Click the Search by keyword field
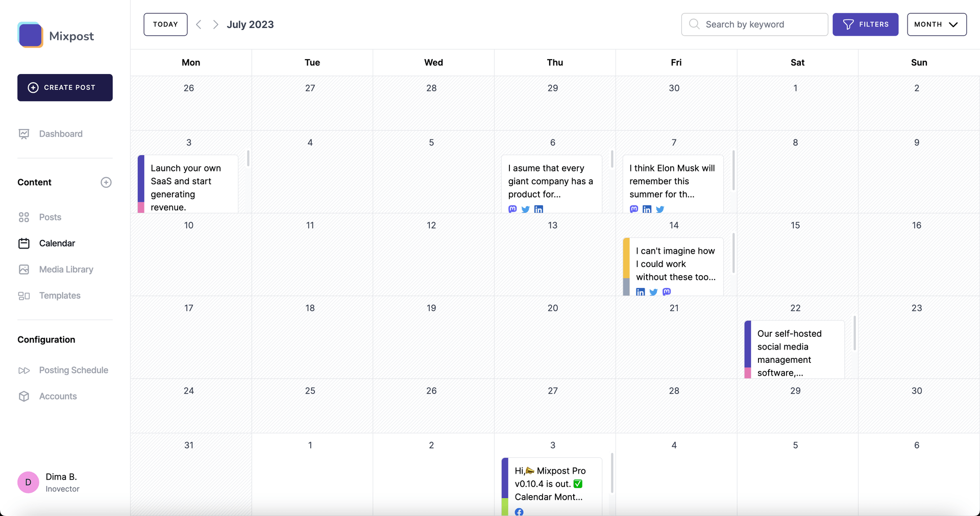 pos(754,24)
